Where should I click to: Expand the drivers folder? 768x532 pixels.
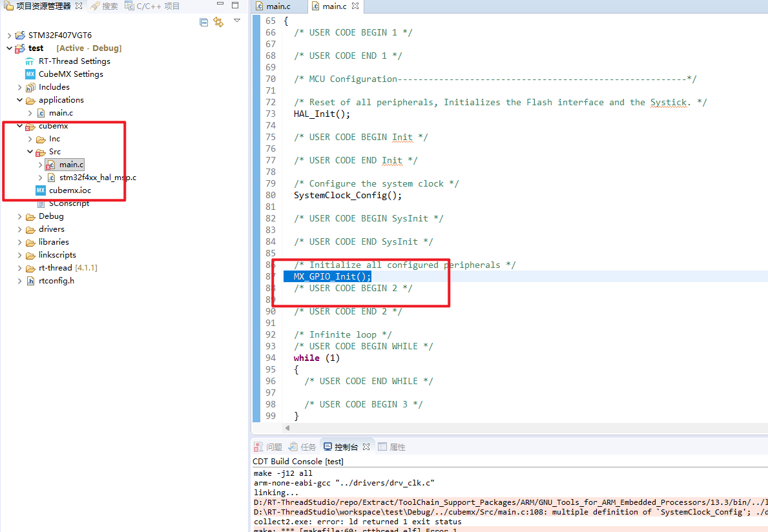pos(19,229)
